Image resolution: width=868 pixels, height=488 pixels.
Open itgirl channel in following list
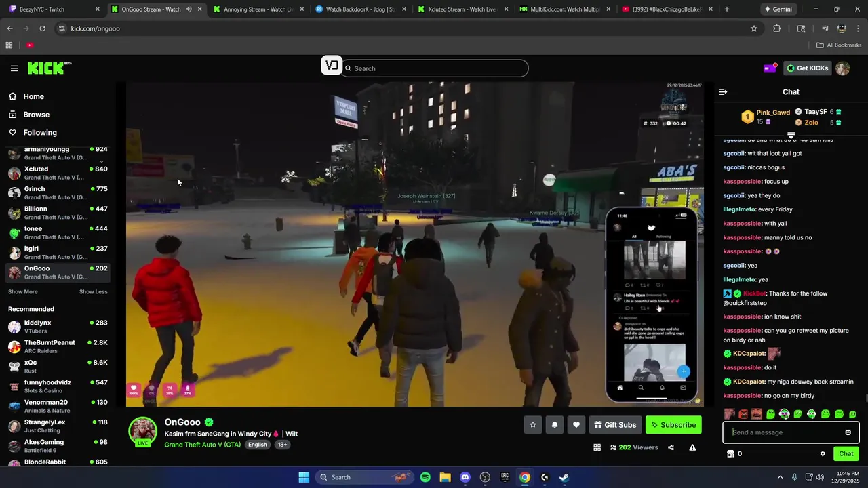click(57, 253)
